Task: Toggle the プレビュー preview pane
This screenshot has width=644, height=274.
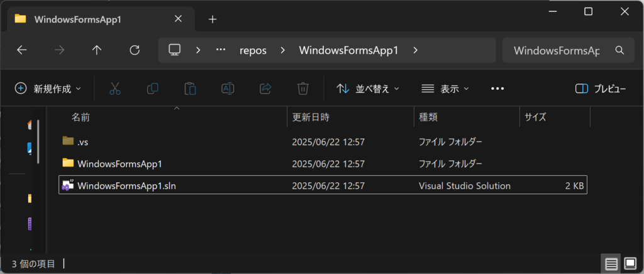Action: tap(601, 89)
